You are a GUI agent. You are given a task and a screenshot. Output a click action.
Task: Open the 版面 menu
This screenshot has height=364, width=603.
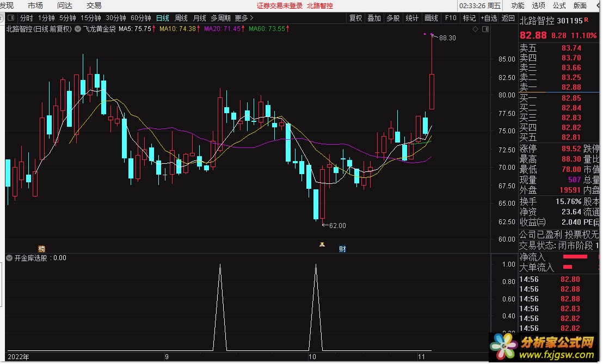580,5
